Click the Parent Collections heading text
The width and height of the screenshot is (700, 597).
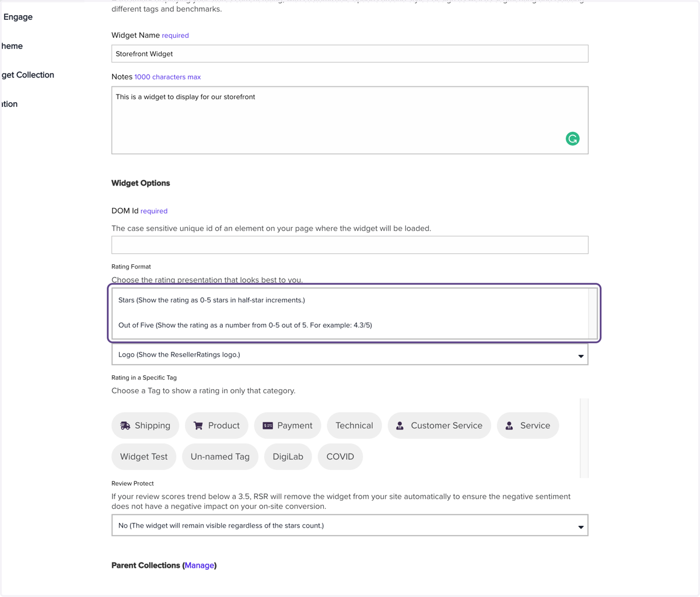point(146,565)
